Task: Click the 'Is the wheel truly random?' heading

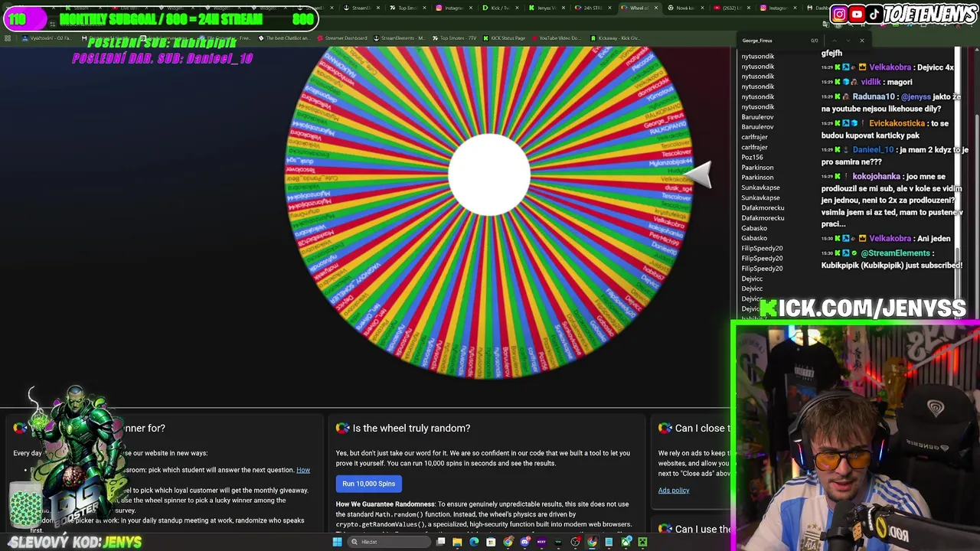Action: (x=411, y=429)
